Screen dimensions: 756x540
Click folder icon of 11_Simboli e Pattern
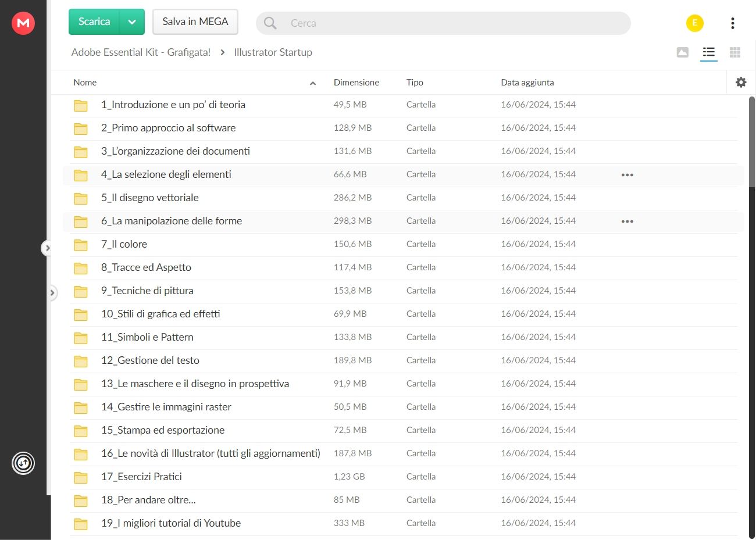point(81,338)
